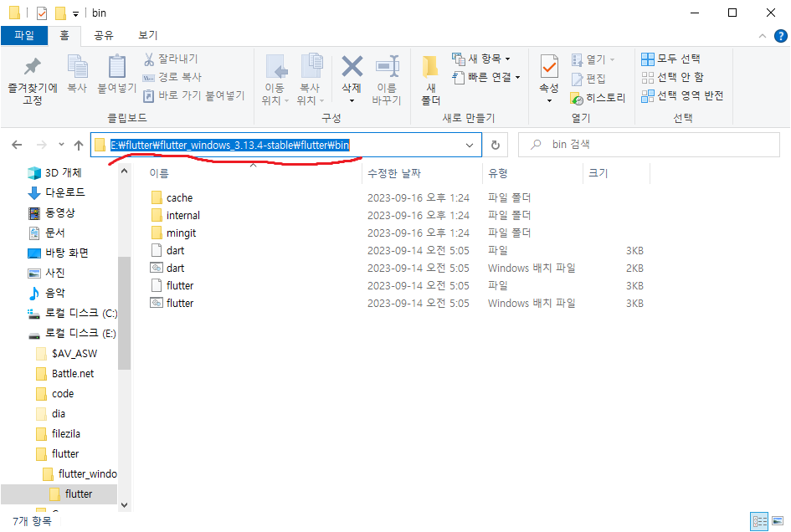This screenshot has width=791, height=532.
Task: Switch to details view icon
Action: (x=759, y=521)
